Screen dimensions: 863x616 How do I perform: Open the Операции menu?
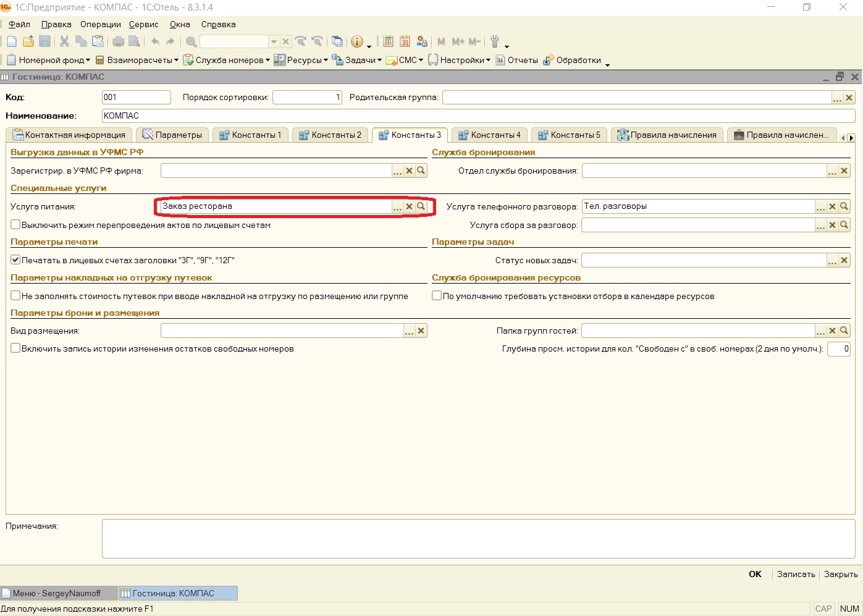(101, 24)
